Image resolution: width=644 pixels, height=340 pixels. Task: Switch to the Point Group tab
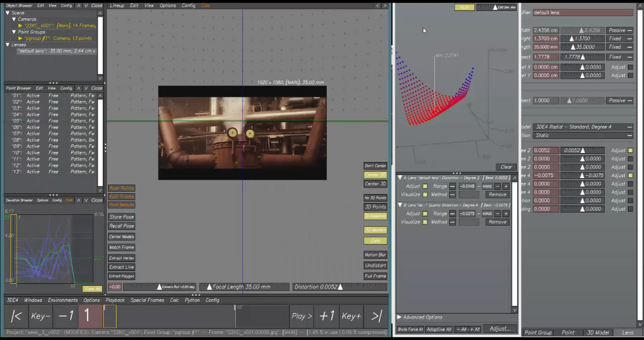point(538,332)
